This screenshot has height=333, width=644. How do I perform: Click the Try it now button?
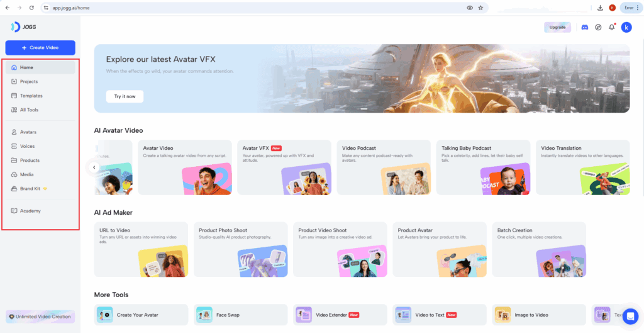[x=125, y=96]
